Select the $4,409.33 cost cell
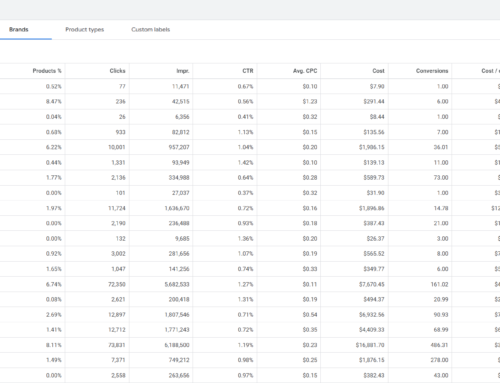Viewport: 500px width, 383px height. (x=372, y=330)
